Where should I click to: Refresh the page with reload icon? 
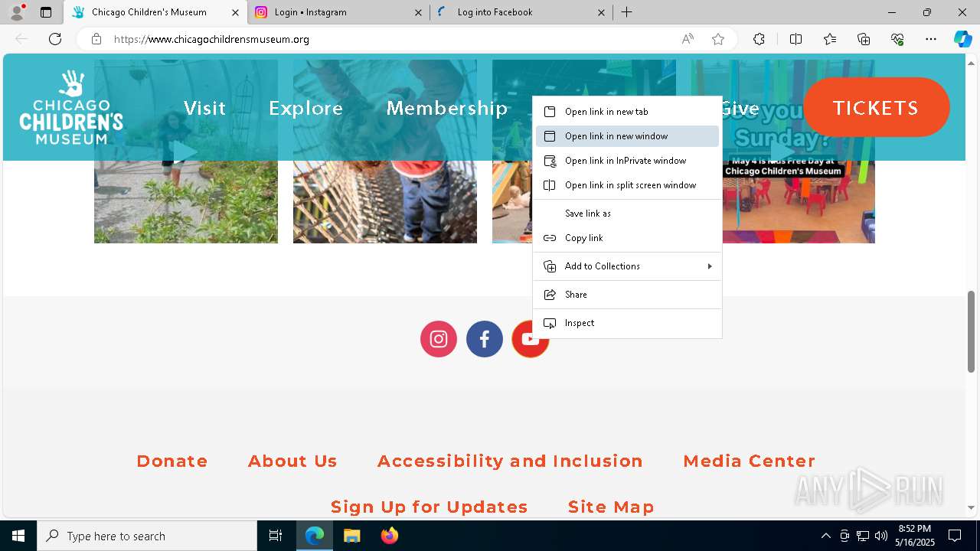point(55,39)
